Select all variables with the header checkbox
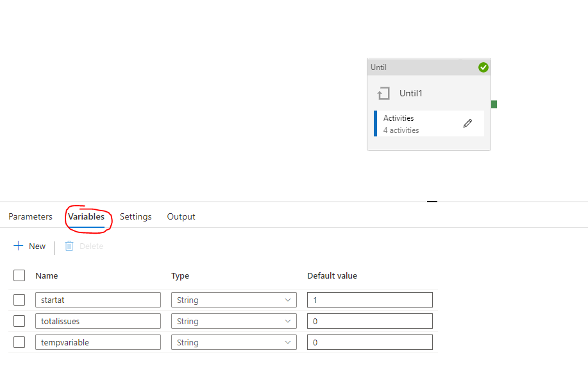This screenshot has width=588, height=373. pos(19,275)
